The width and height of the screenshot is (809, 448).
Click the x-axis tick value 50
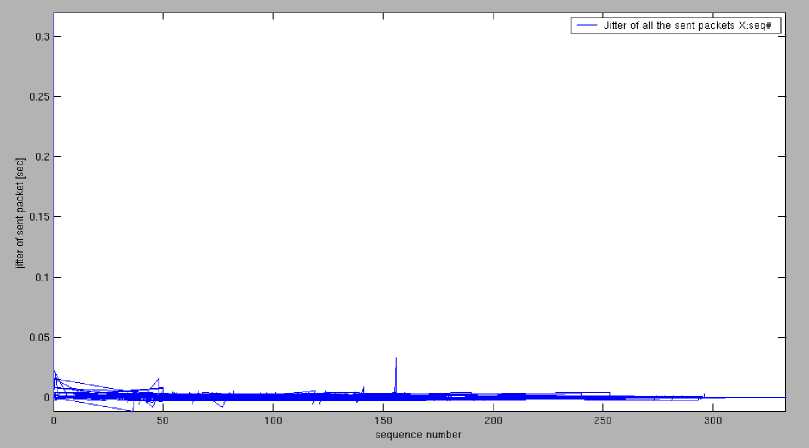[163, 421]
